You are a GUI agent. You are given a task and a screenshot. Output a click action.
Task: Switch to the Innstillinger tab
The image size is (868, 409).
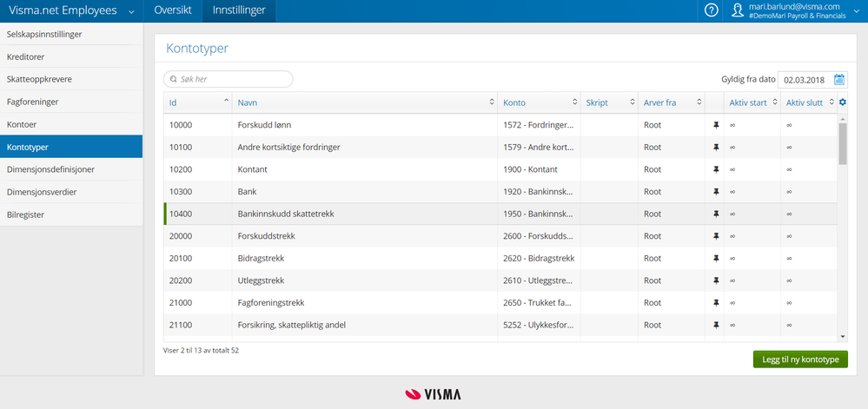point(239,10)
